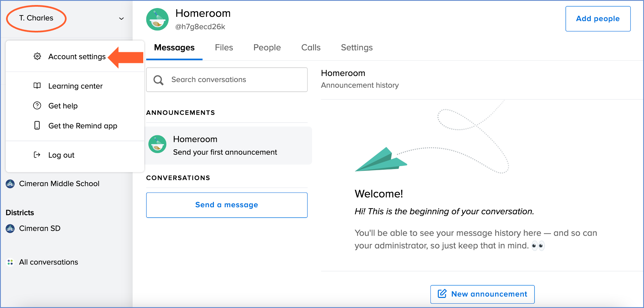Click the Add people button
Screen dimensions: 644x308
point(597,19)
